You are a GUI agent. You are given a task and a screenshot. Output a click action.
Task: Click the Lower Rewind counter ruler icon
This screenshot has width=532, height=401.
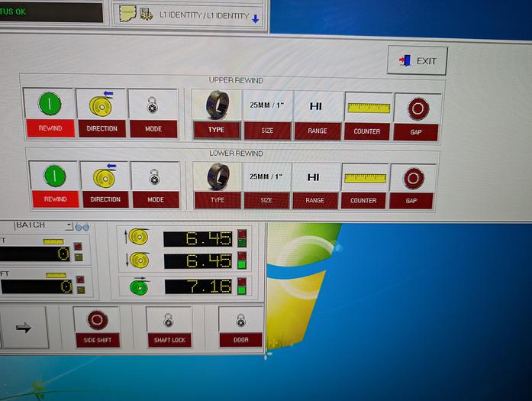coord(364,178)
